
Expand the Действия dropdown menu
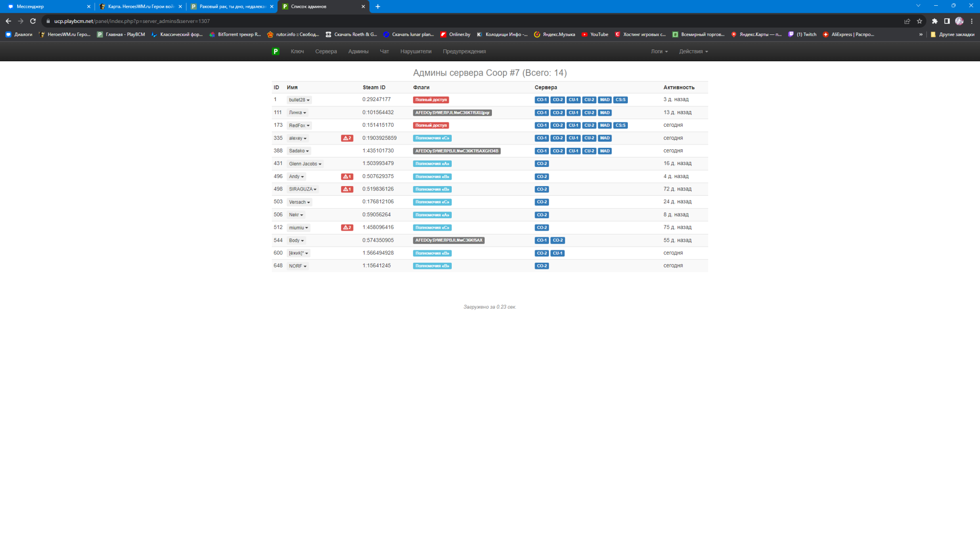point(693,51)
